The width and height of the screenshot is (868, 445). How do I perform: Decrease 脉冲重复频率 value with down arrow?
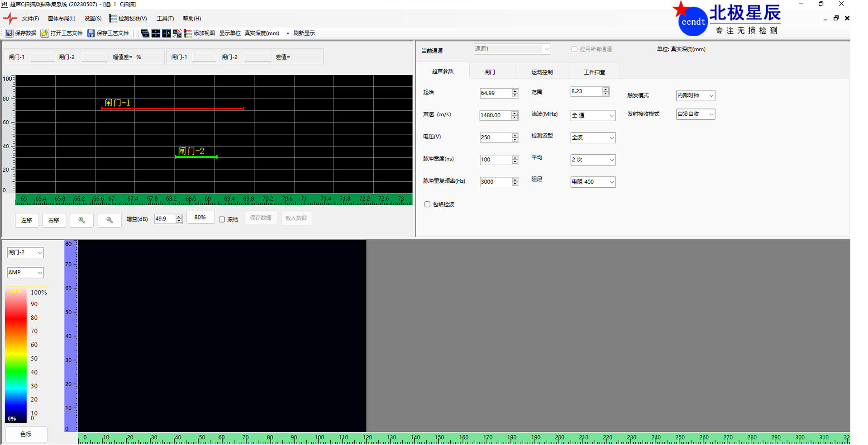[x=515, y=184]
